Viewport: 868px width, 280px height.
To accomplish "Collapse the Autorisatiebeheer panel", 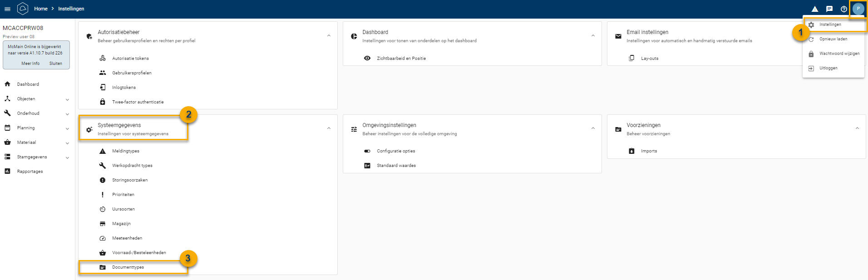I will [x=329, y=35].
